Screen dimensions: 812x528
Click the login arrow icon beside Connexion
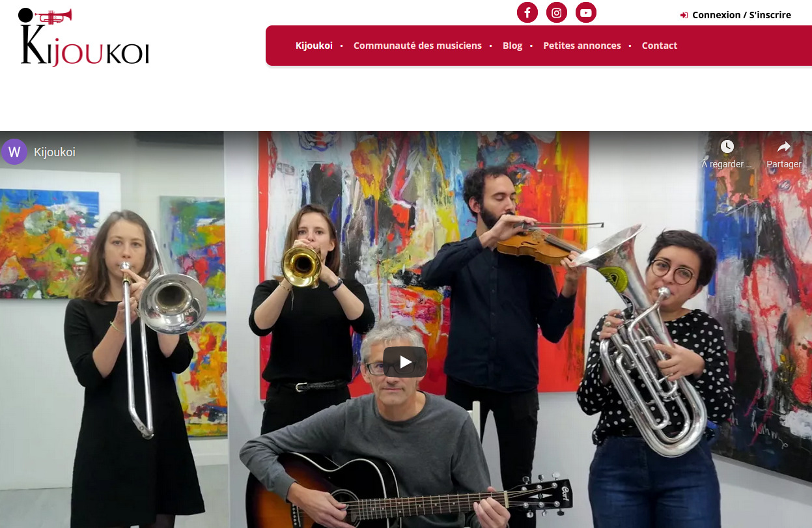click(684, 15)
